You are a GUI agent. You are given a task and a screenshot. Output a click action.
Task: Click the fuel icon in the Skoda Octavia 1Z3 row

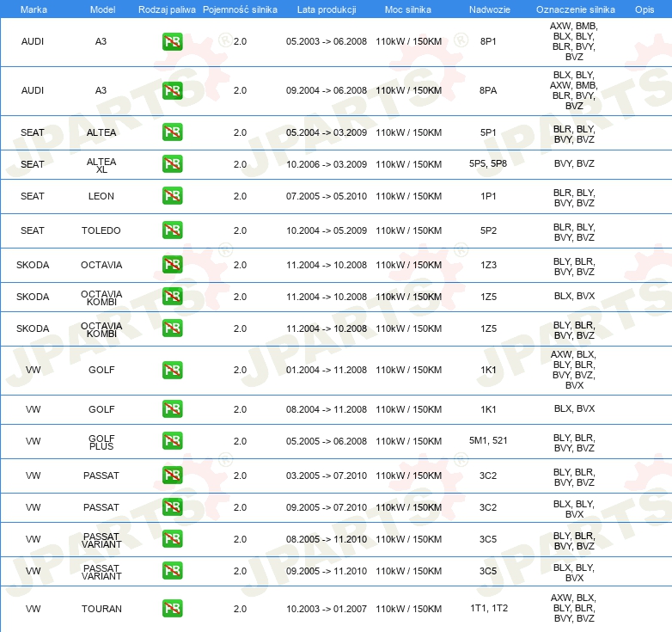coord(172,265)
